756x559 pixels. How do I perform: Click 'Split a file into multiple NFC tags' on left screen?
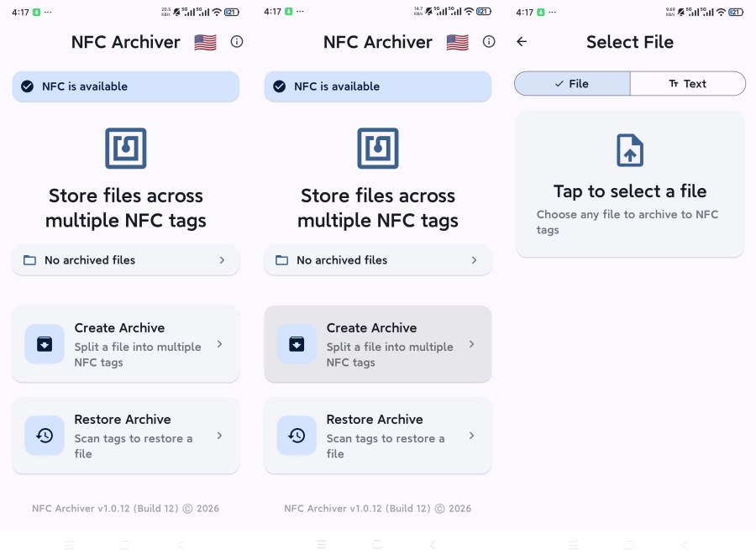[x=138, y=355]
